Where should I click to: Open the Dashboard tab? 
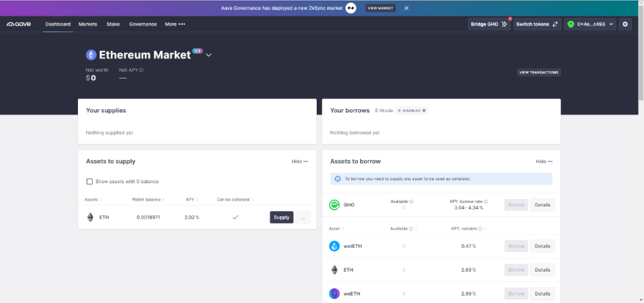pos(58,24)
